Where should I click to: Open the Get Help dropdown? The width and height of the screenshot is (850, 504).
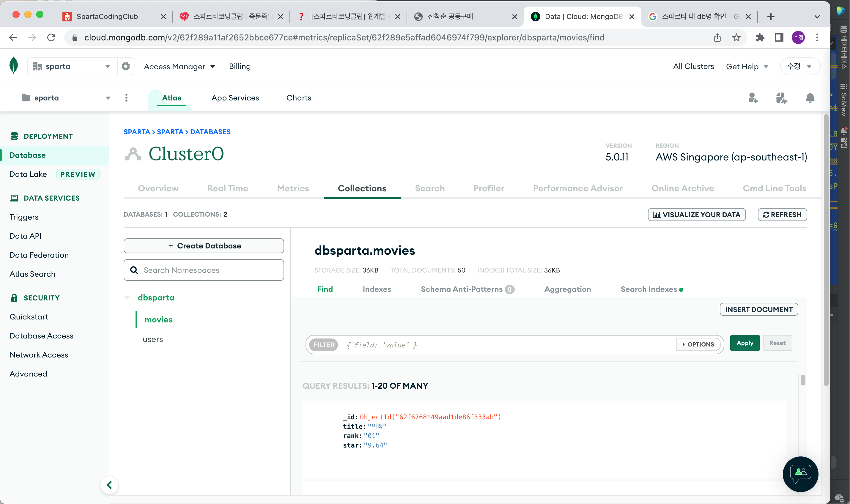click(747, 67)
